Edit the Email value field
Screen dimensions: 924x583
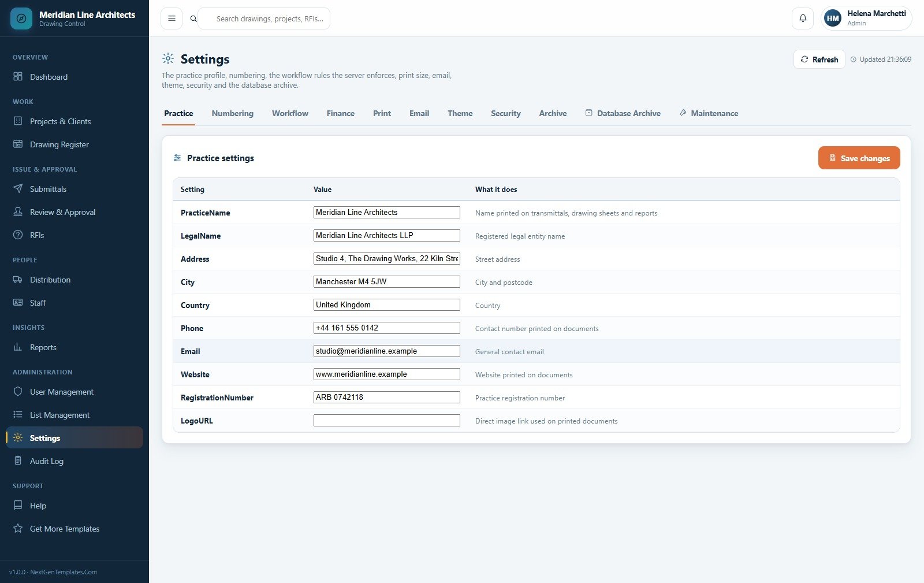coord(386,351)
